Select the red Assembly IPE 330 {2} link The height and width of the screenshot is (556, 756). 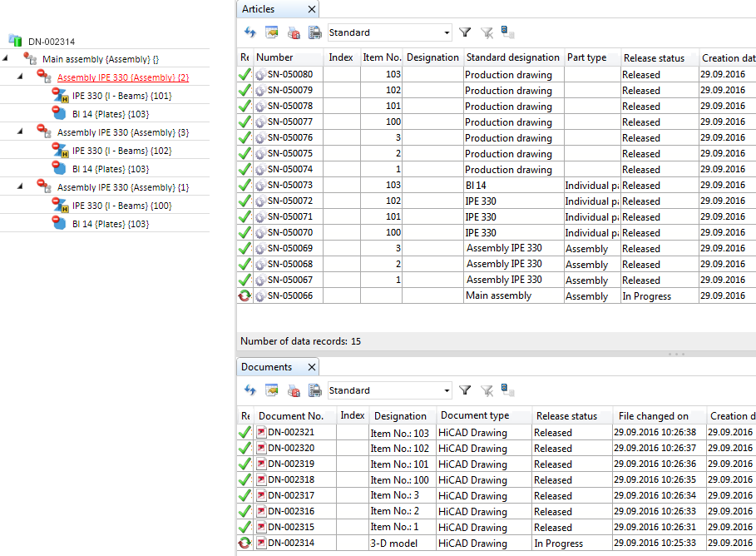point(122,77)
